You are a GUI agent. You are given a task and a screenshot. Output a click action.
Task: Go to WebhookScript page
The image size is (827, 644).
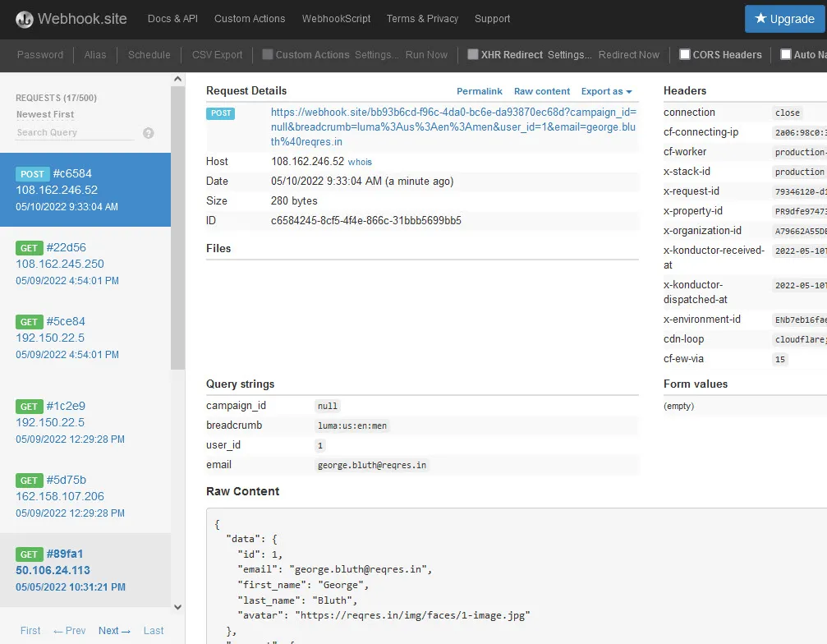(x=336, y=19)
